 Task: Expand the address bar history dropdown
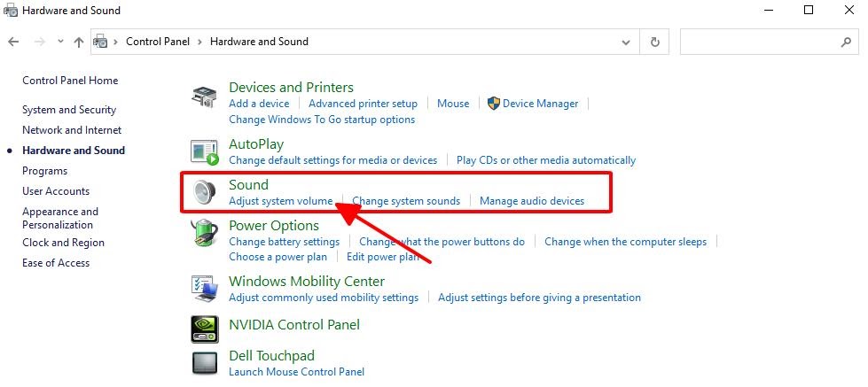[x=626, y=42]
